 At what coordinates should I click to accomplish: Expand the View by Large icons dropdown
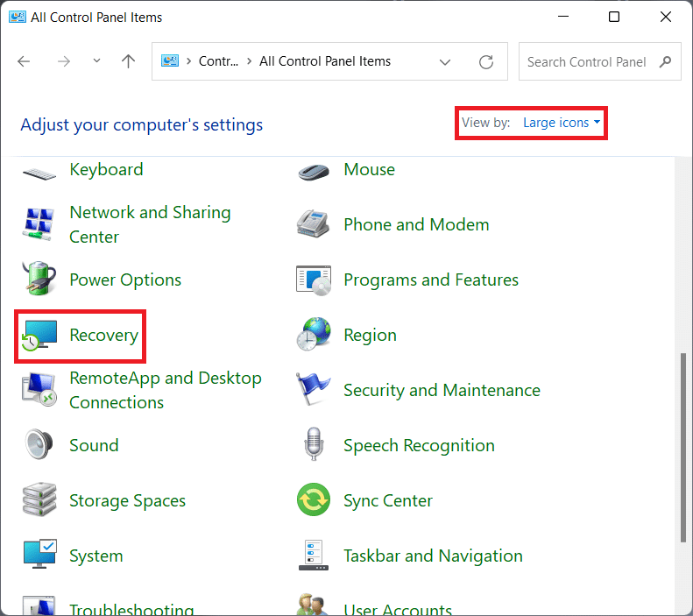pos(562,123)
